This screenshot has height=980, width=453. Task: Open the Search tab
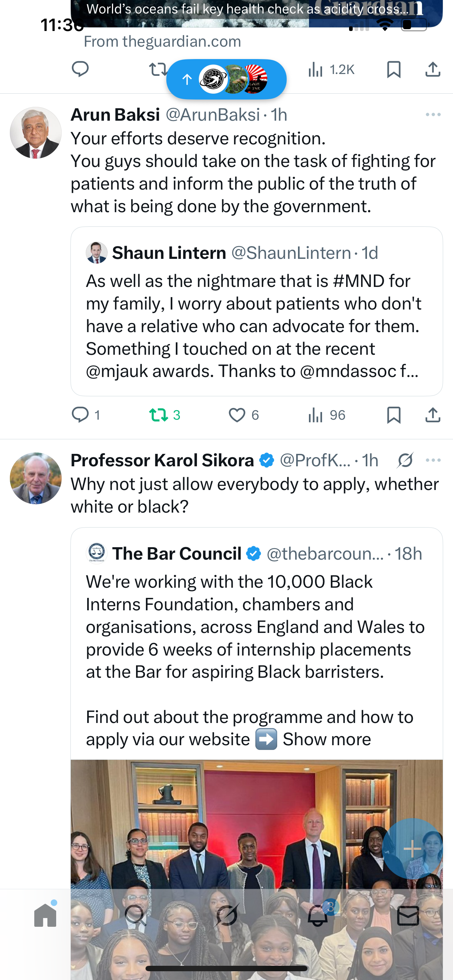point(136,915)
